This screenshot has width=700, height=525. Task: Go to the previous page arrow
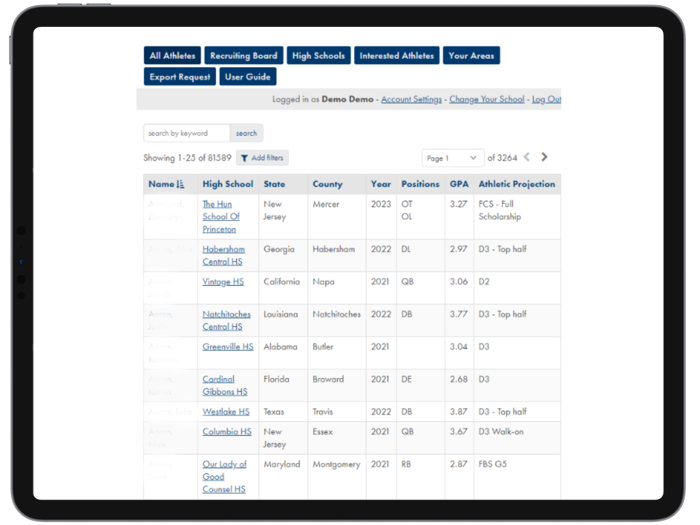(x=527, y=157)
